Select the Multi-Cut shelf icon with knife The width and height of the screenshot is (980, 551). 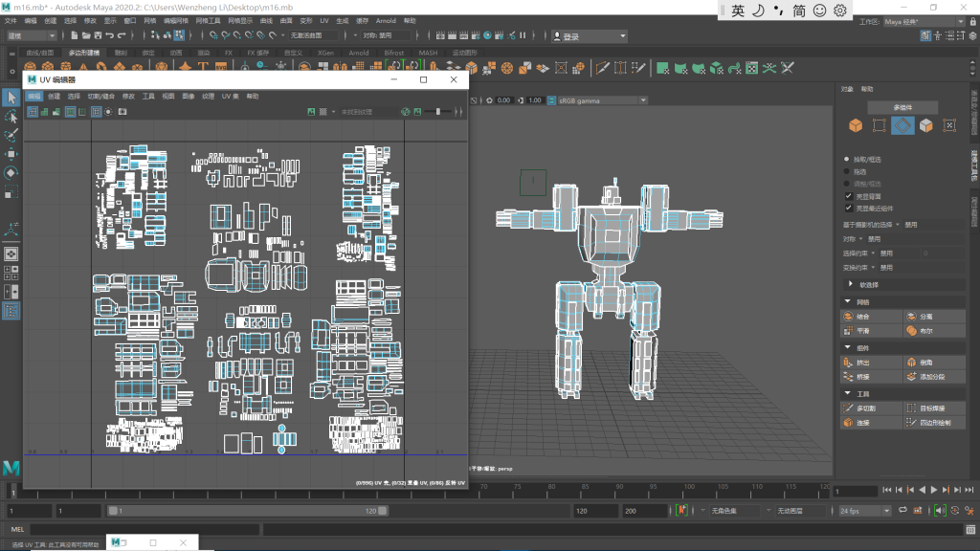click(602, 68)
